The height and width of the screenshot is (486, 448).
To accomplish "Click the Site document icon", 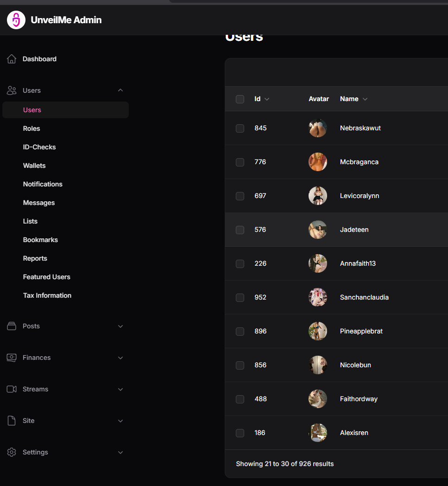I will point(12,421).
